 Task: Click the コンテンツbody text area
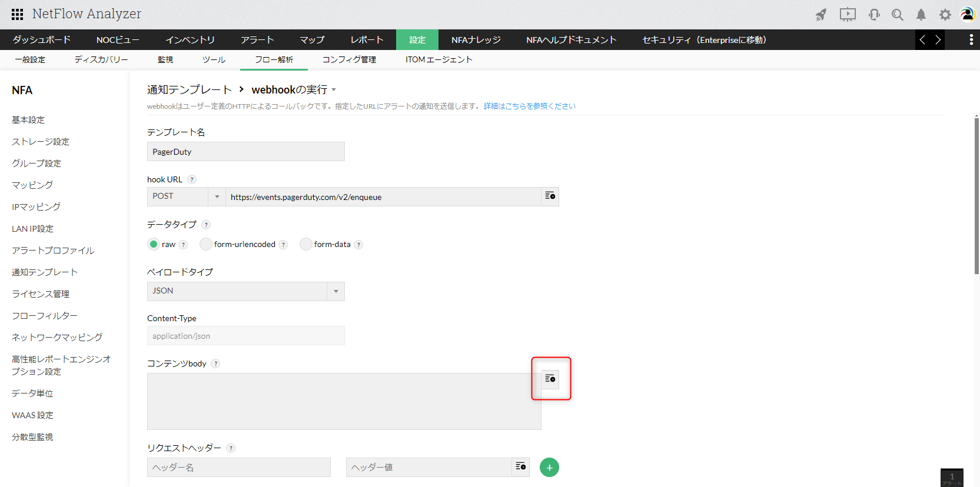(344, 401)
